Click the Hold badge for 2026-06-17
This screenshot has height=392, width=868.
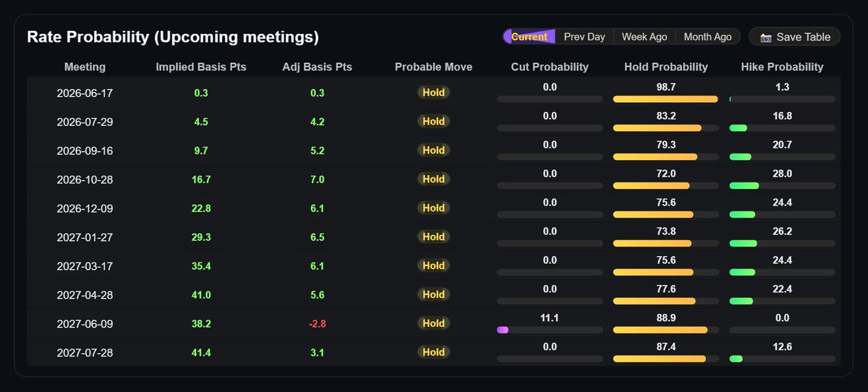[x=434, y=93]
